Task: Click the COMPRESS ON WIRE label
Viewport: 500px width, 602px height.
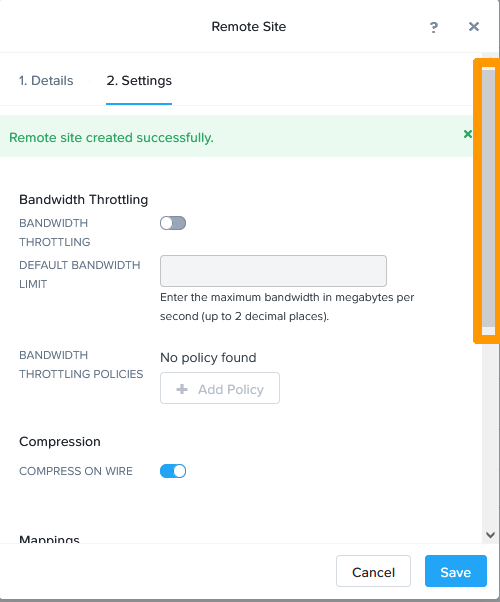Action: [76, 471]
